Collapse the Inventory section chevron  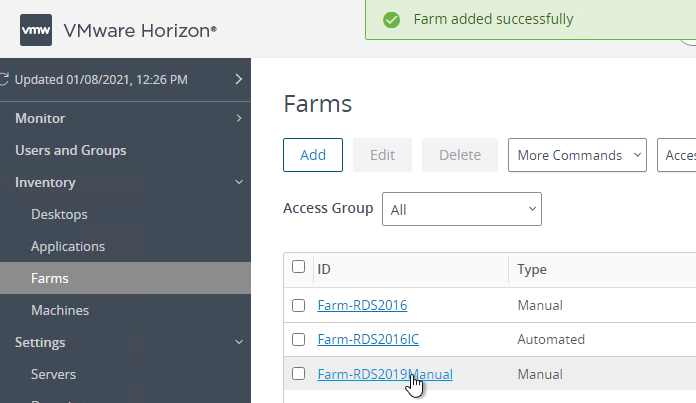pyautogui.click(x=239, y=182)
